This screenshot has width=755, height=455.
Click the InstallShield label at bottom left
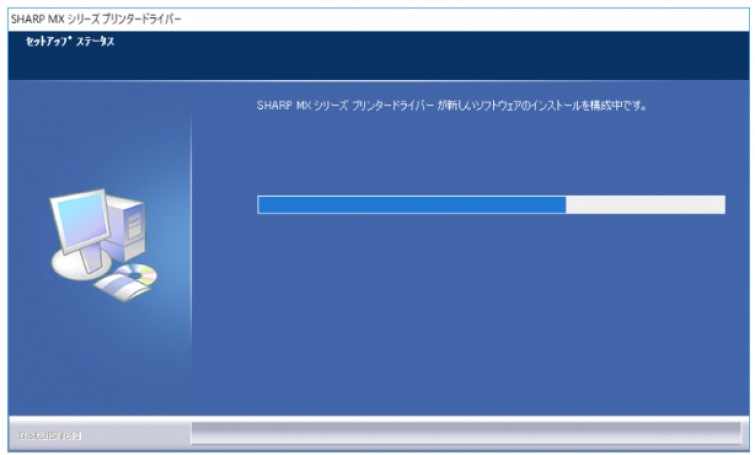click(50, 436)
